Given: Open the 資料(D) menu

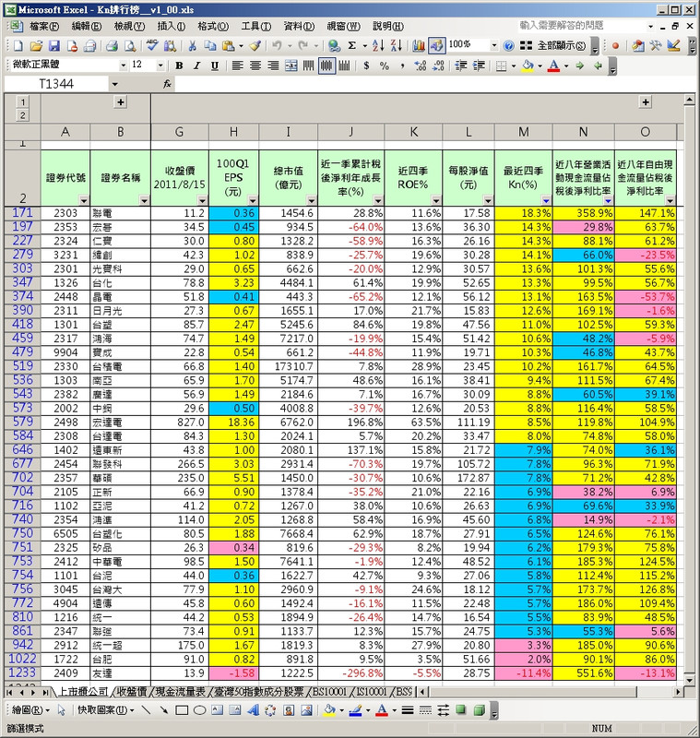Looking at the screenshot, I should (x=299, y=27).
